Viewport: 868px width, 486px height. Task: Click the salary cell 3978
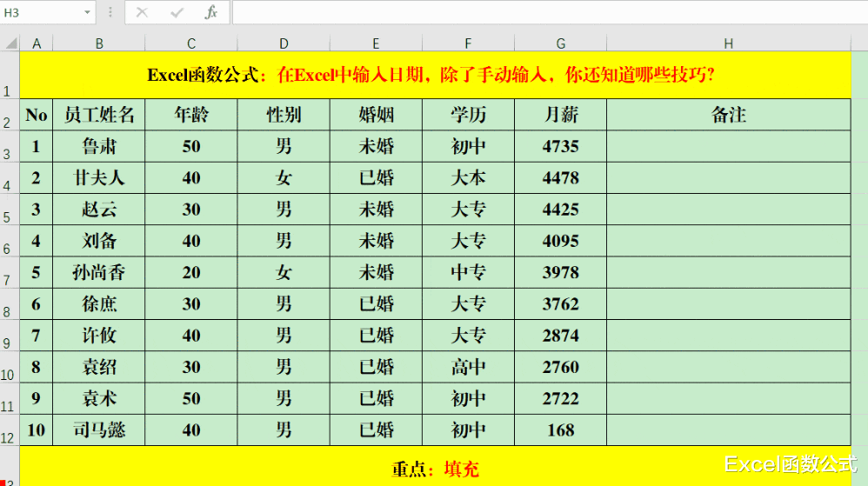tap(561, 272)
